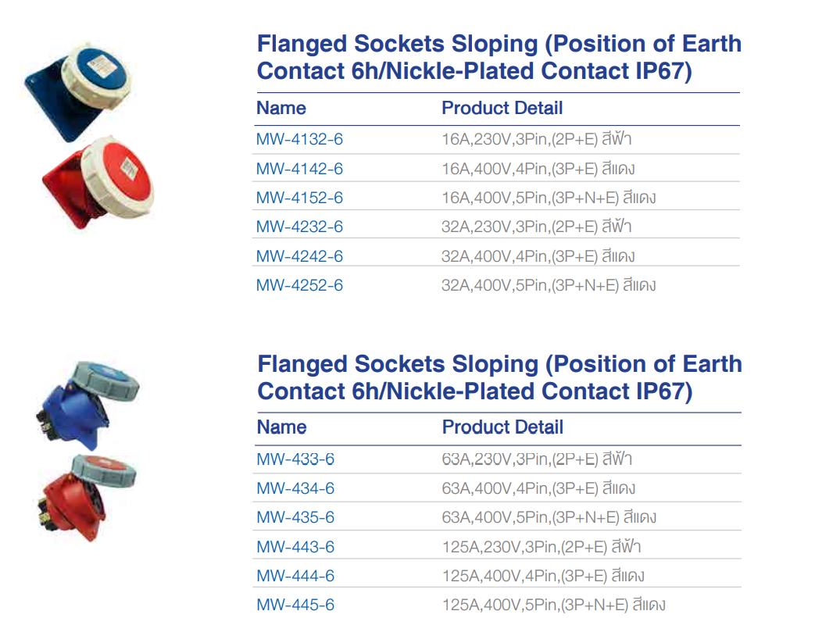Click the red square-flanged socket image
This screenshot has height=618, width=840.
coord(99,182)
